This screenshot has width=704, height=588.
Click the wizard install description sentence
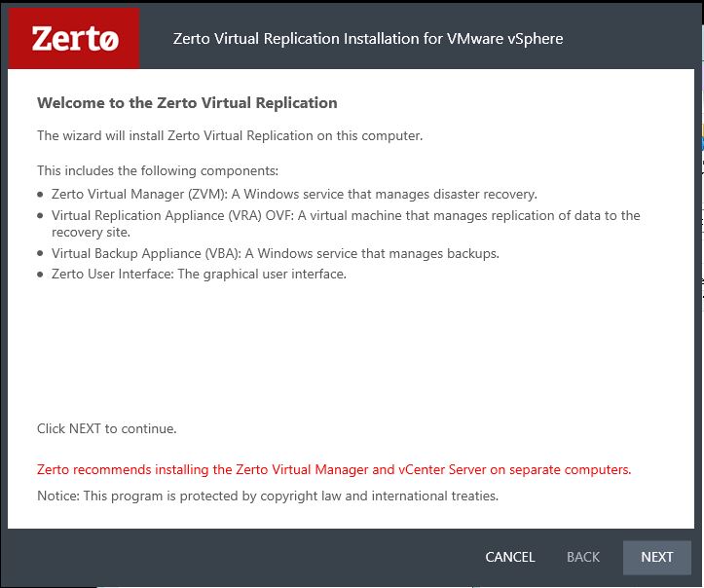[x=230, y=135]
